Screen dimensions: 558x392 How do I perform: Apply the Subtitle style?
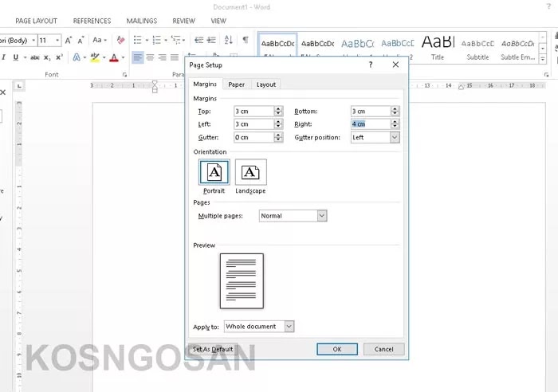477,48
